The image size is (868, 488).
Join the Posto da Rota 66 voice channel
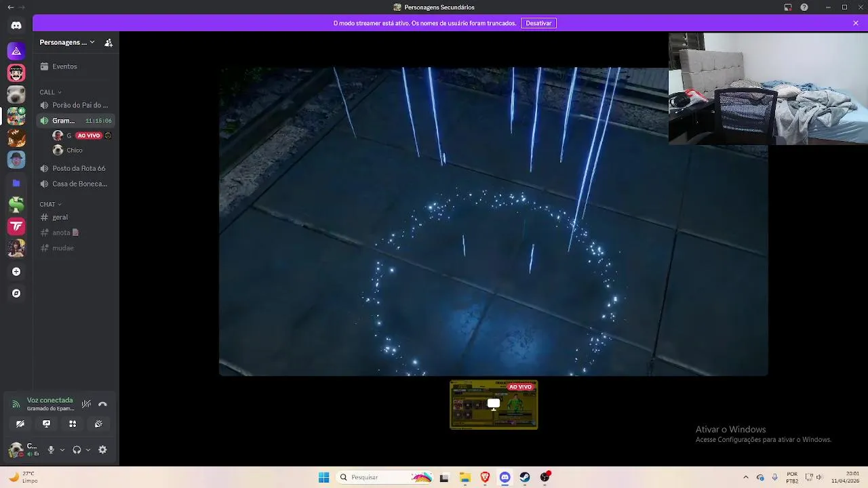(76, 168)
